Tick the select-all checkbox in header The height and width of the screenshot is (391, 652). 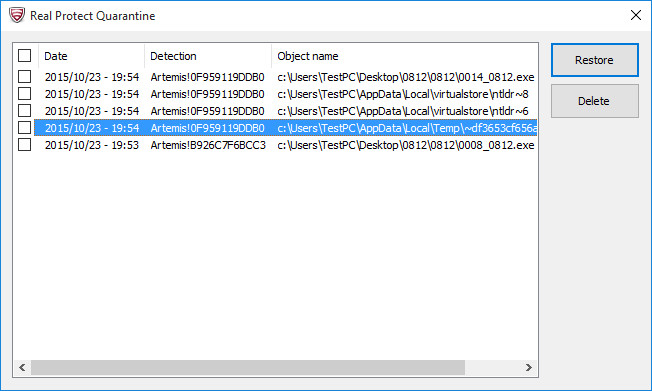coord(25,55)
